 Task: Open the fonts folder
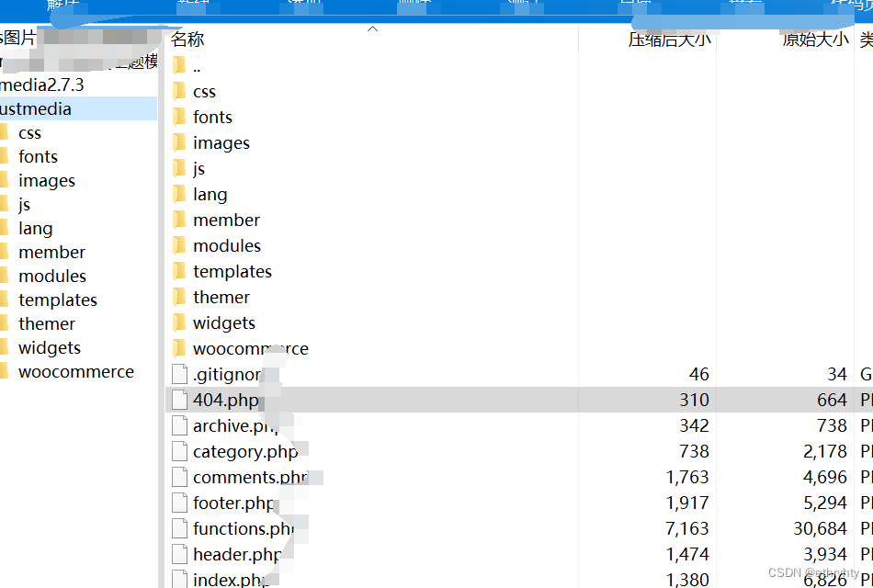(x=212, y=117)
